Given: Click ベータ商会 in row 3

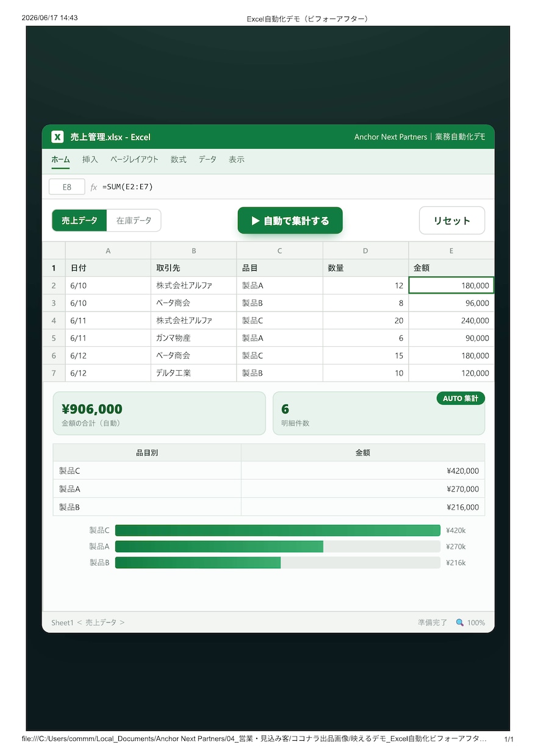Looking at the screenshot, I should point(194,303).
